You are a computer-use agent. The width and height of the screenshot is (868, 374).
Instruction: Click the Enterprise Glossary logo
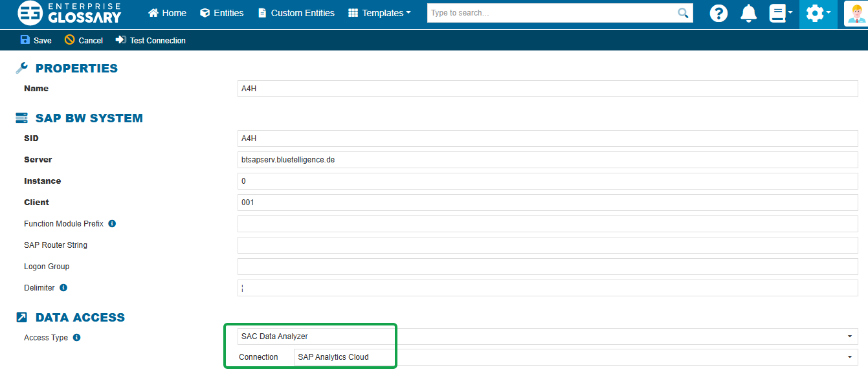tap(69, 13)
